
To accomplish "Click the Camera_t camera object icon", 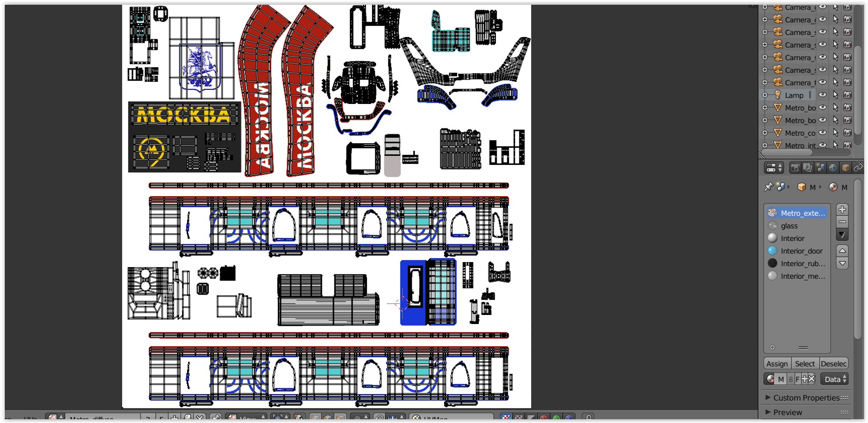I will [x=778, y=82].
